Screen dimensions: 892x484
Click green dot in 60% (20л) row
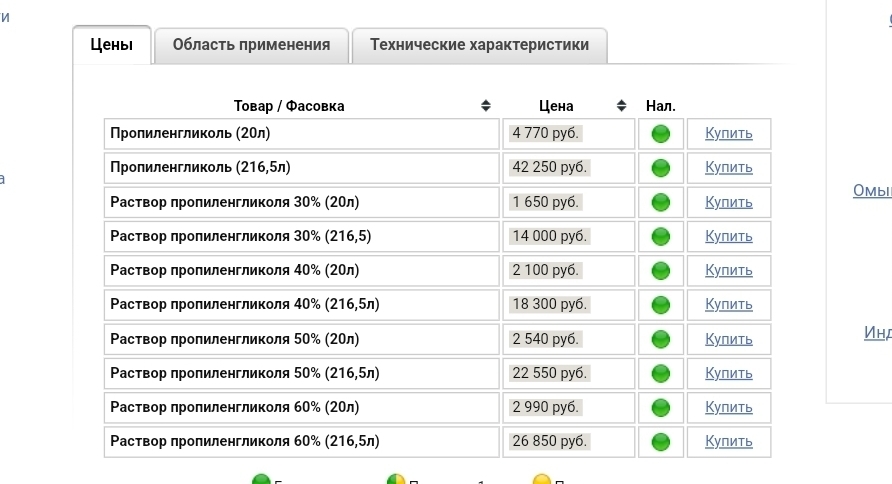(x=660, y=408)
